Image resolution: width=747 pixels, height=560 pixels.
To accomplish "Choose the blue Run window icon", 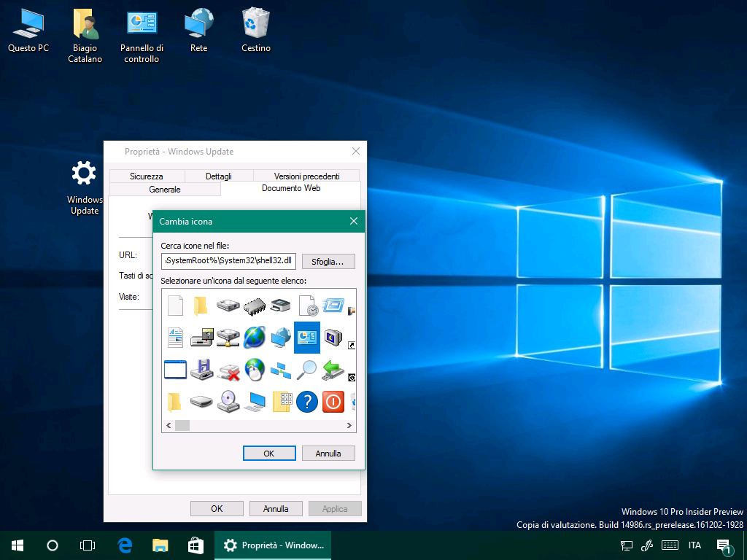I will (333, 305).
